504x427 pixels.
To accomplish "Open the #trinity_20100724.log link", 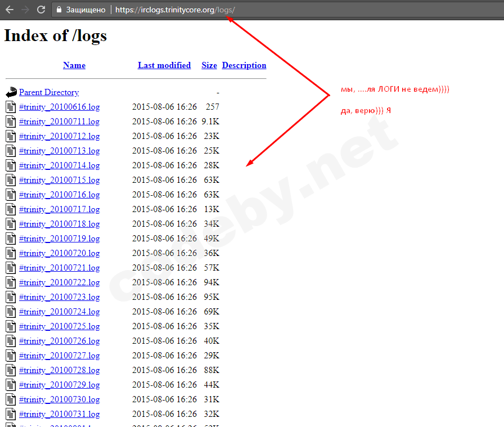I will (60, 312).
